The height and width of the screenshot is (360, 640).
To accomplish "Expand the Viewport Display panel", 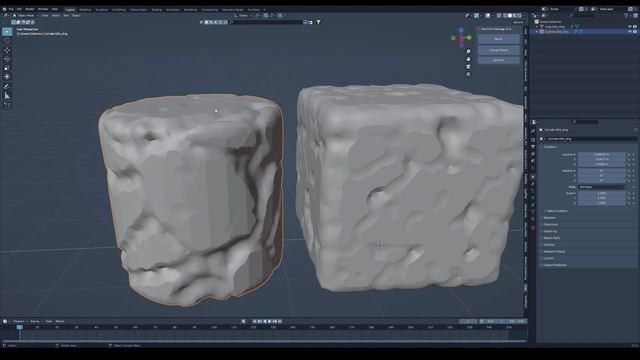I will click(554, 251).
